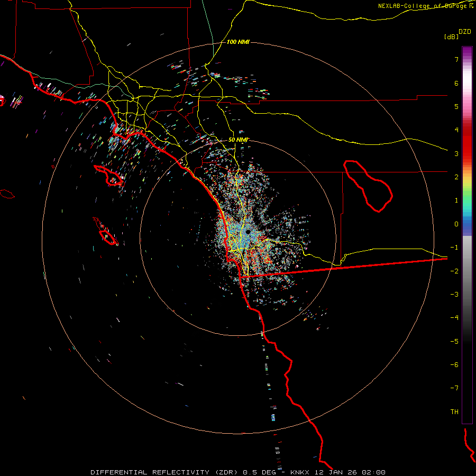Click the 12 JAN 26 date in the caption
476x476 pixels.
click(337, 472)
